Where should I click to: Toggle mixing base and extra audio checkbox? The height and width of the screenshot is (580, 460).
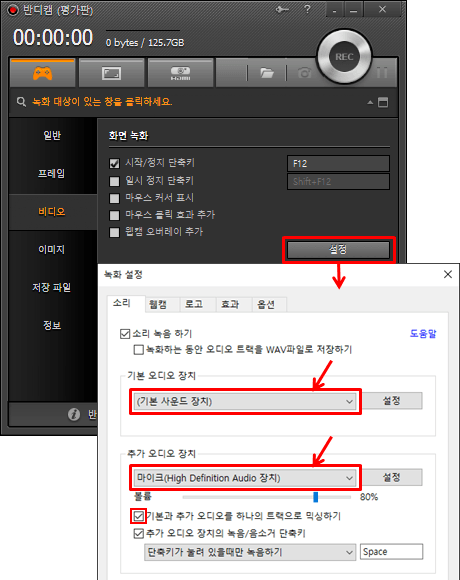pyautogui.click(x=139, y=516)
